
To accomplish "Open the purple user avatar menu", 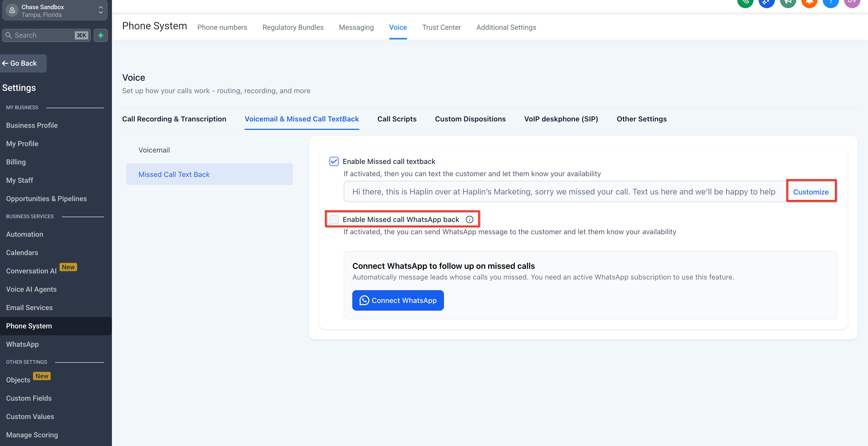I will (x=852, y=3).
